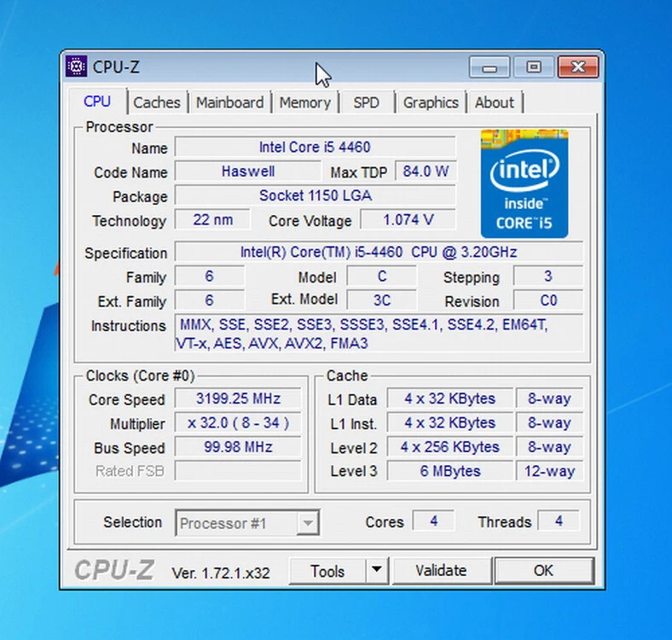Image resolution: width=672 pixels, height=640 pixels.
Task: Close the CPU-Z window
Action: (x=578, y=67)
